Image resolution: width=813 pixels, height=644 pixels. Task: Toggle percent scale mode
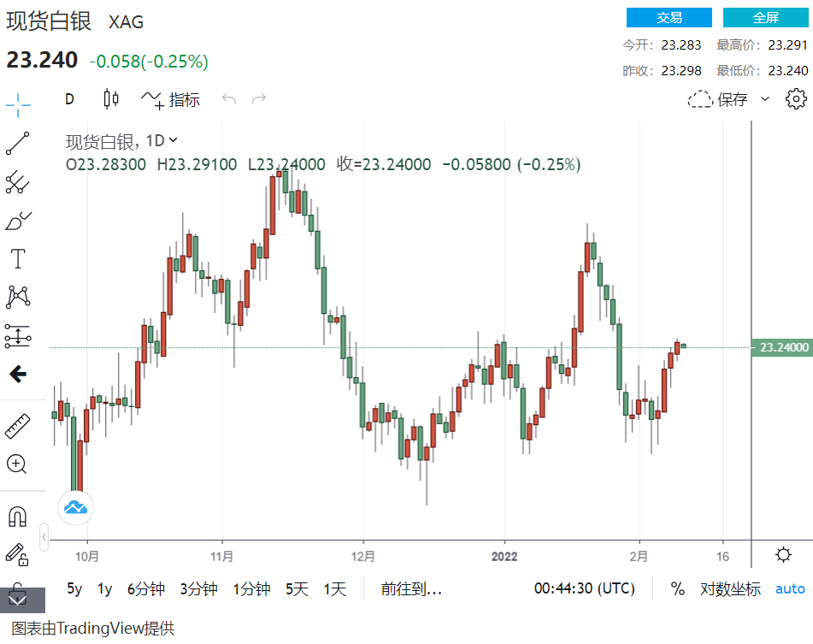(677, 588)
